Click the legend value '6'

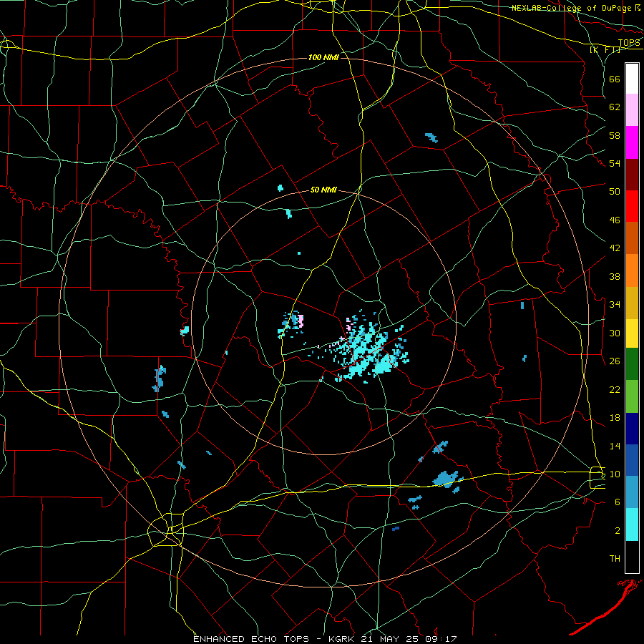click(618, 502)
